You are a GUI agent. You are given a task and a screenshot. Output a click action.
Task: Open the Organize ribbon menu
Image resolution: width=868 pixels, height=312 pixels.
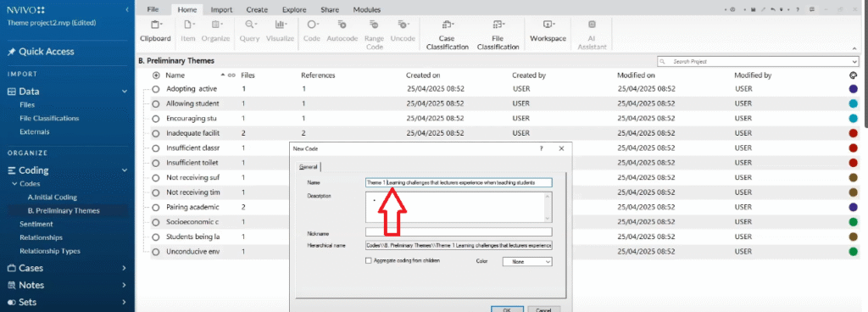point(215,31)
